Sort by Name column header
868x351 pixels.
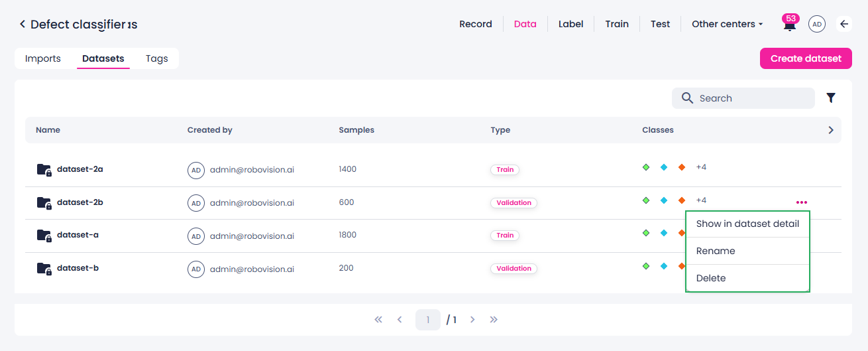pos(48,130)
